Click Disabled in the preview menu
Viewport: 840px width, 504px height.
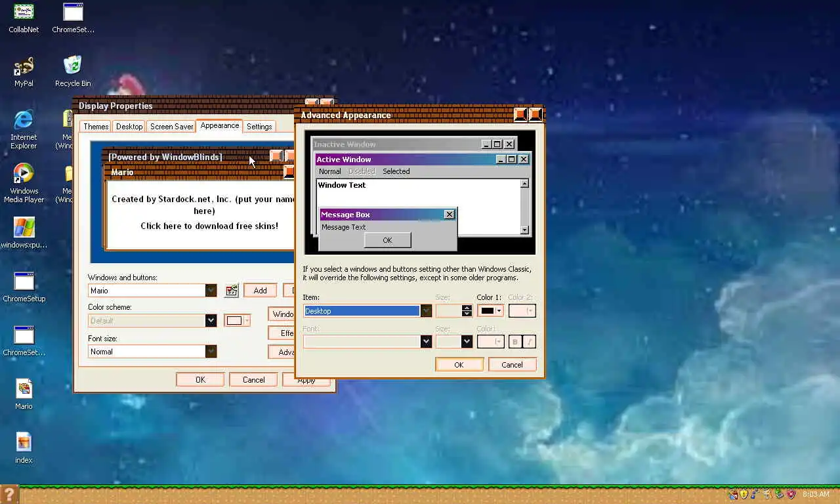tap(362, 171)
